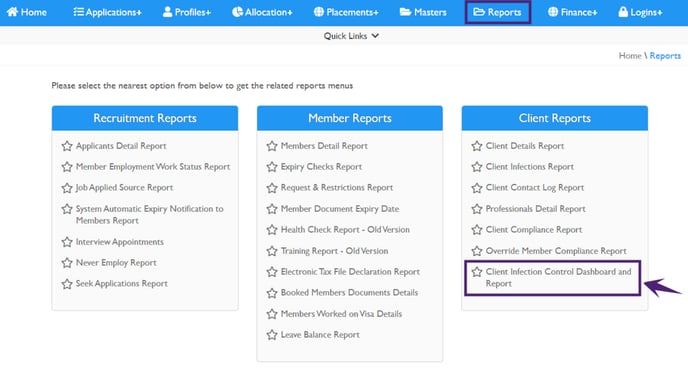688x375 pixels.
Task: Open Client Infection Control Dashboard and Report
Action: click(558, 278)
